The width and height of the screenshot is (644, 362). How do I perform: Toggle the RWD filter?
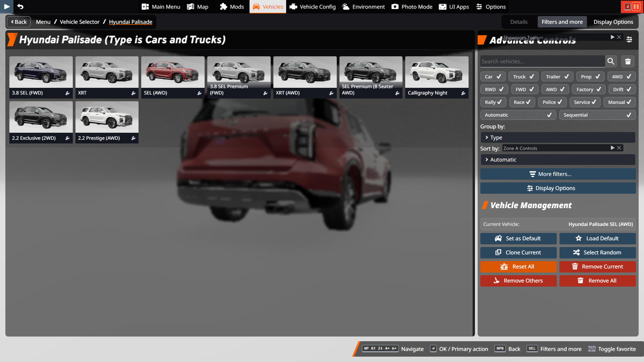click(494, 89)
